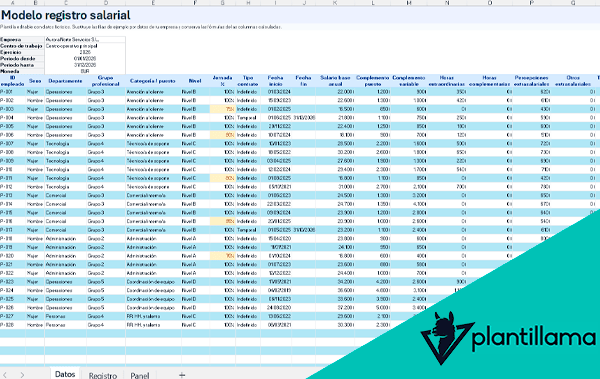Image resolution: width=600 pixels, height=379 pixels.
Task: Switch to the Datos sheet tab
Action: 65,374
